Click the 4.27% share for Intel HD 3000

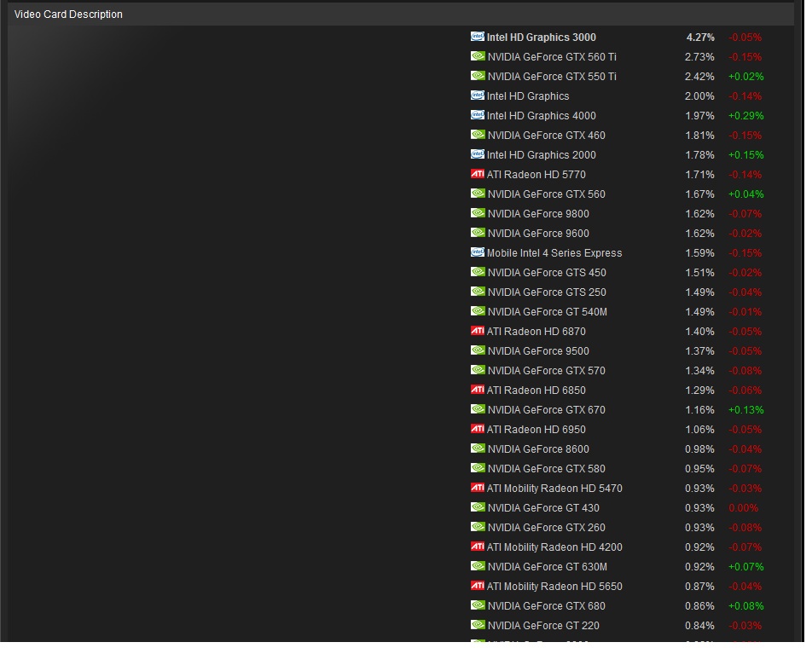700,38
